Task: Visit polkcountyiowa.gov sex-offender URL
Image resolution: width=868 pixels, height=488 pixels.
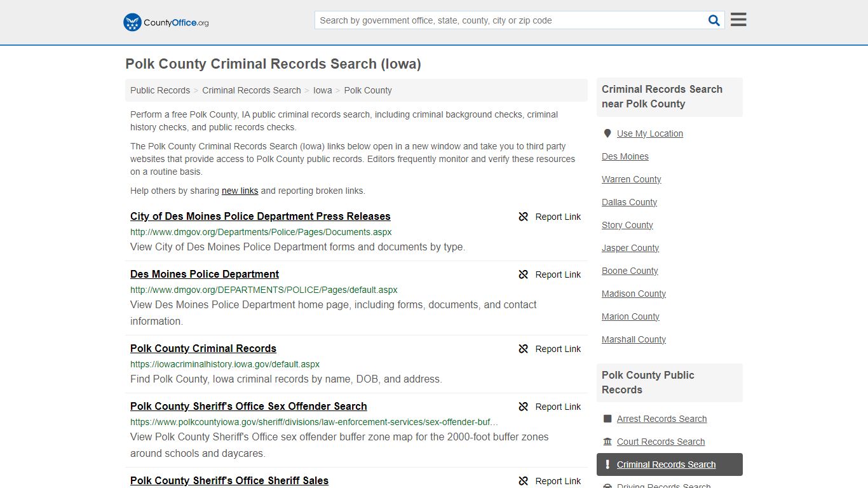Action: tap(315, 422)
